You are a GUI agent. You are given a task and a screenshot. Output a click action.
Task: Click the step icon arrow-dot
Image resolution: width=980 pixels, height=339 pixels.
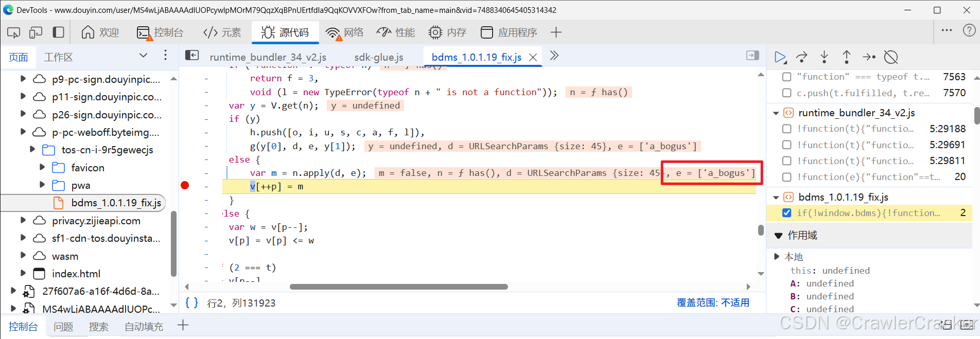pos(869,57)
